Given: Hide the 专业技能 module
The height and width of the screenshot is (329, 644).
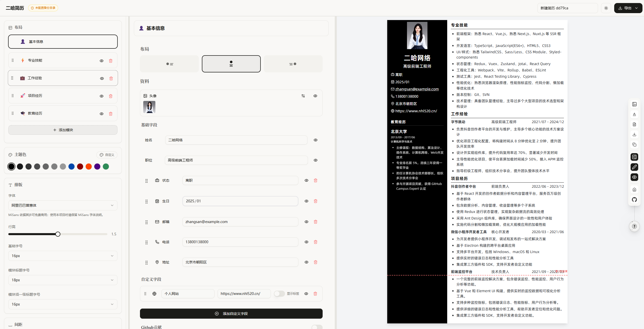Looking at the screenshot, I should pyautogui.click(x=102, y=61).
